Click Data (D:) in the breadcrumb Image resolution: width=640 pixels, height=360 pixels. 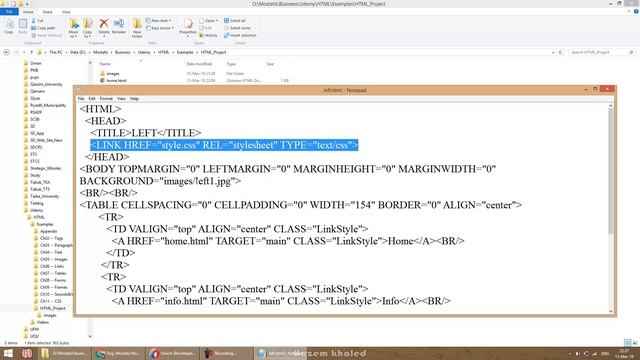point(78,52)
